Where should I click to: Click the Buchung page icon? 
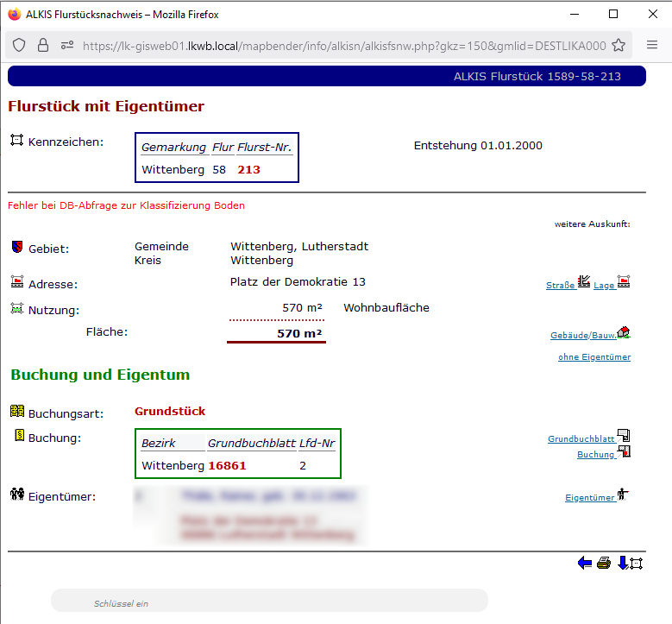(x=624, y=451)
